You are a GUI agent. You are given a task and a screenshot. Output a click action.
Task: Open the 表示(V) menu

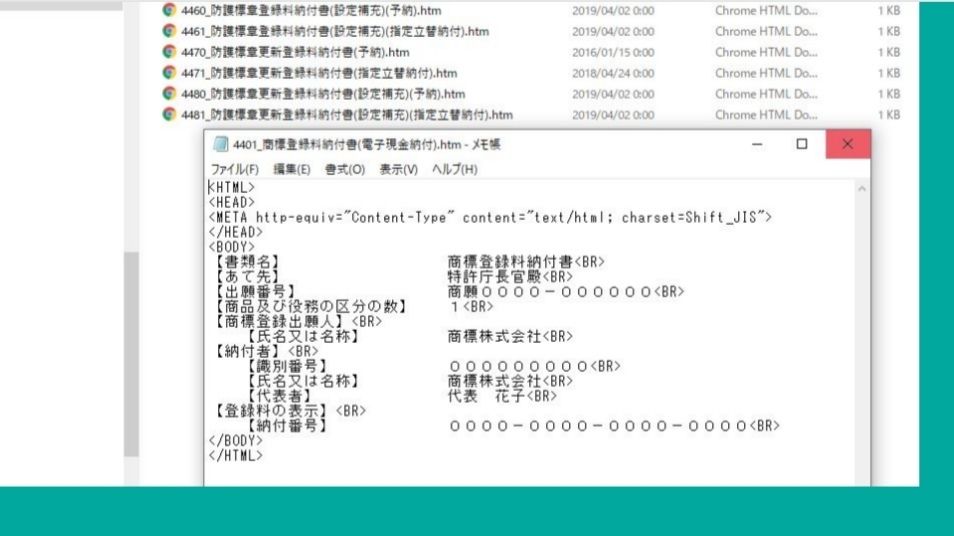click(398, 169)
